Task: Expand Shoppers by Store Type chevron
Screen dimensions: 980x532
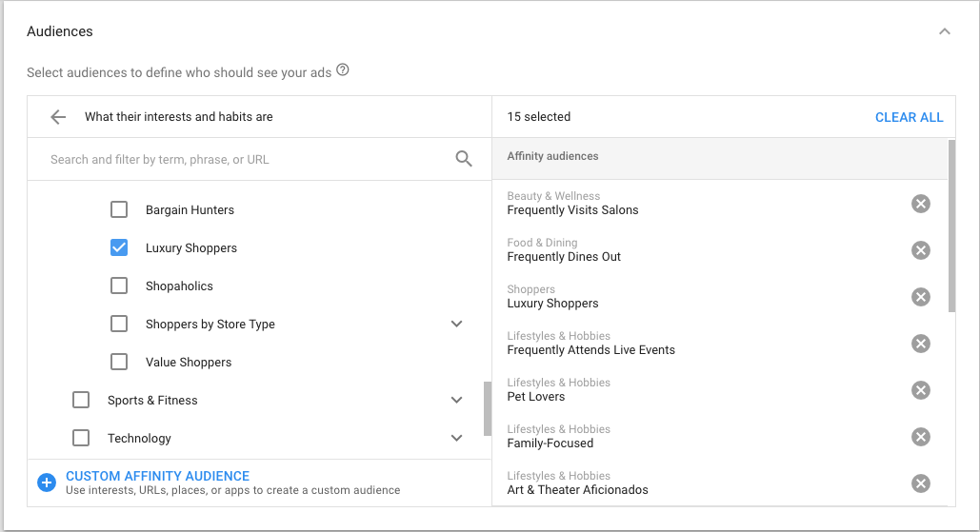Action: [x=457, y=325]
